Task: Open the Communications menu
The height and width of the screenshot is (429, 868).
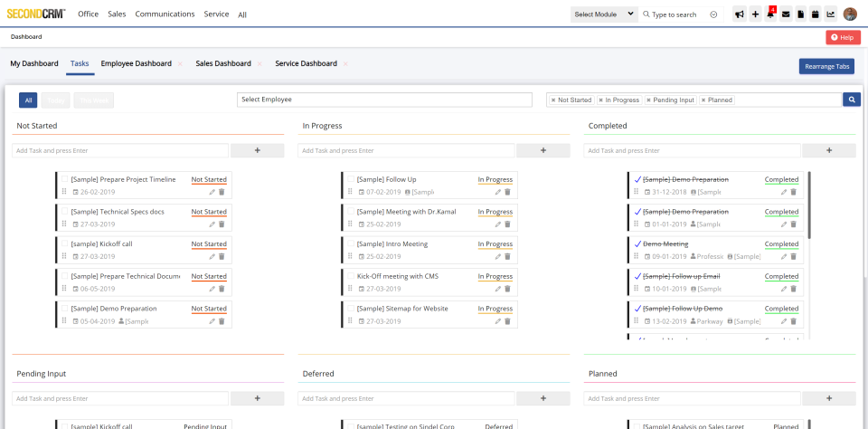Action: (165, 14)
